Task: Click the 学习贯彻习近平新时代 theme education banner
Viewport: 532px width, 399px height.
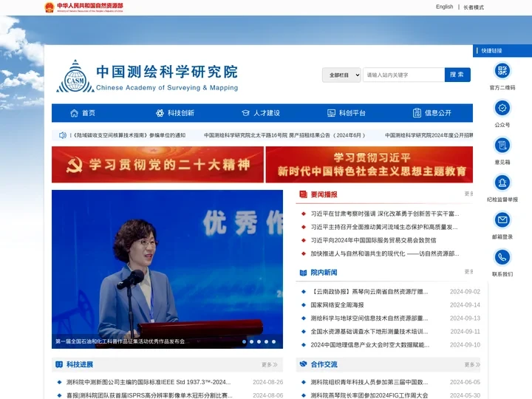Action: 369,165
